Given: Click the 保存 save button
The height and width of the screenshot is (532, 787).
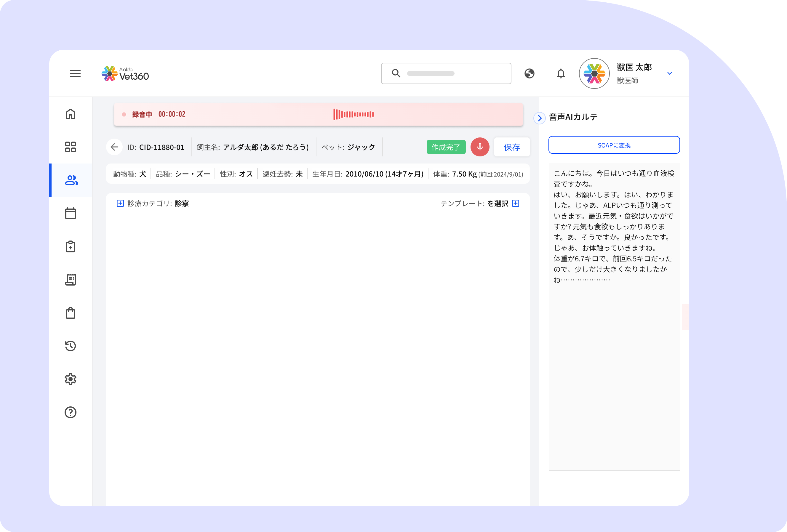Looking at the screenshot, I should (x=512, y=147).
